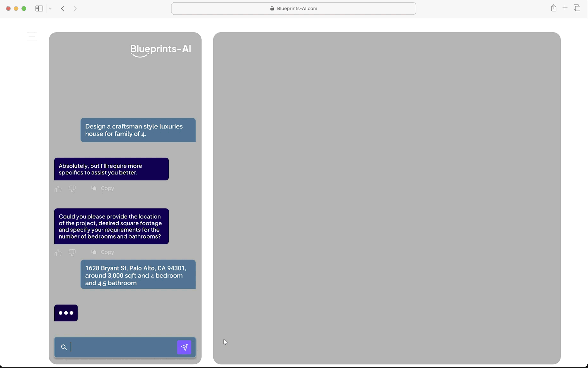Expand the sidebar options chevron dropdown
The height and width of the screenshot is (368, 588).
[51, 9]
